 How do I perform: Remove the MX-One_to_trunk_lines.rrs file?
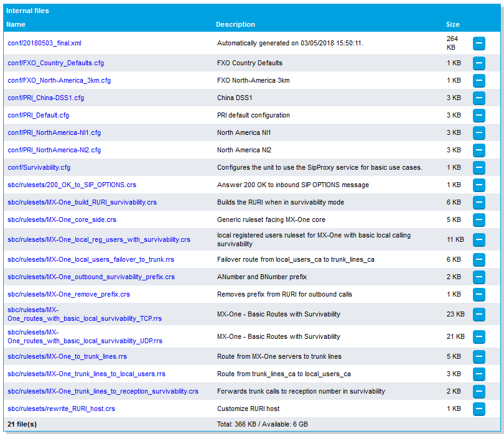point(478,356)
